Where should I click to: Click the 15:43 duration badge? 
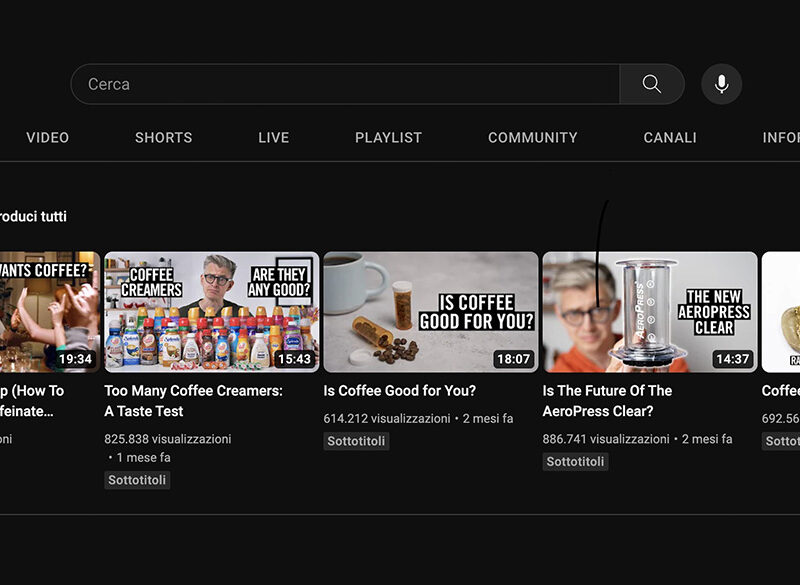click(x=294, y=359)
